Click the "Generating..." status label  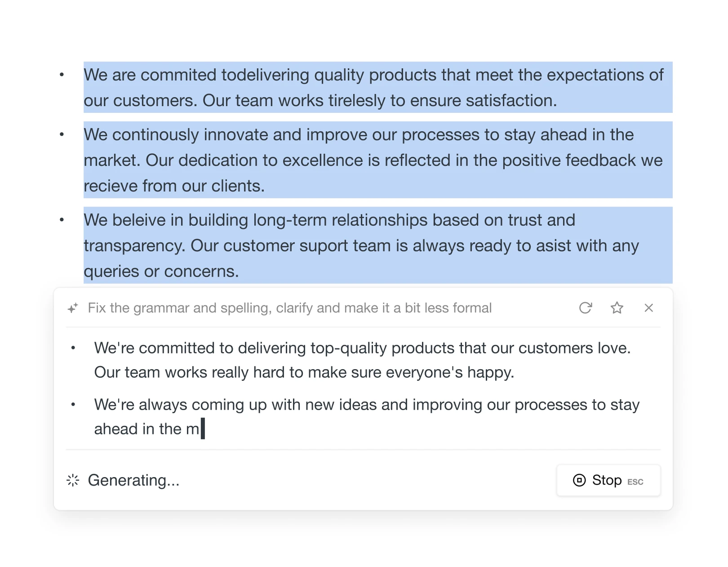pyautogui.click(x=133, y=480)
